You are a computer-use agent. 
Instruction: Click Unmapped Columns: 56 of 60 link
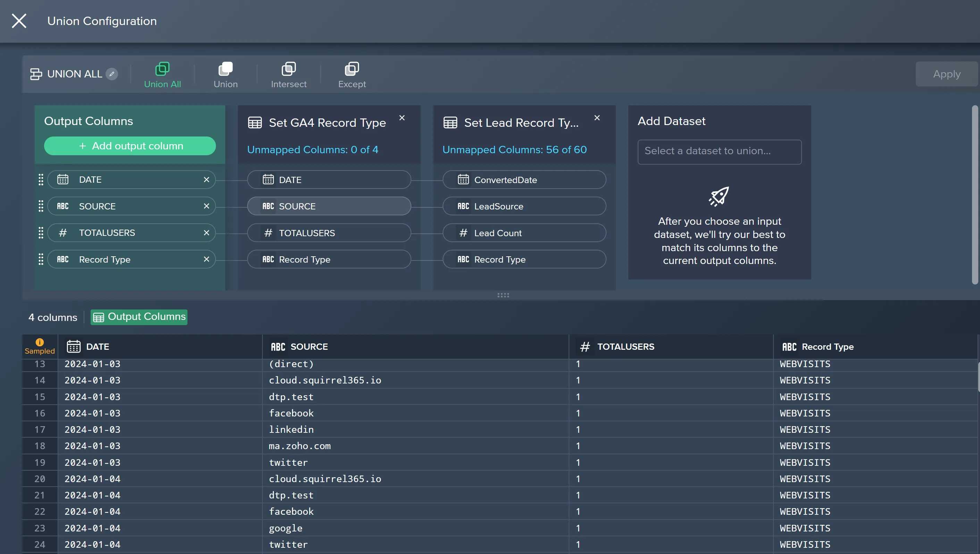(514, 150)
